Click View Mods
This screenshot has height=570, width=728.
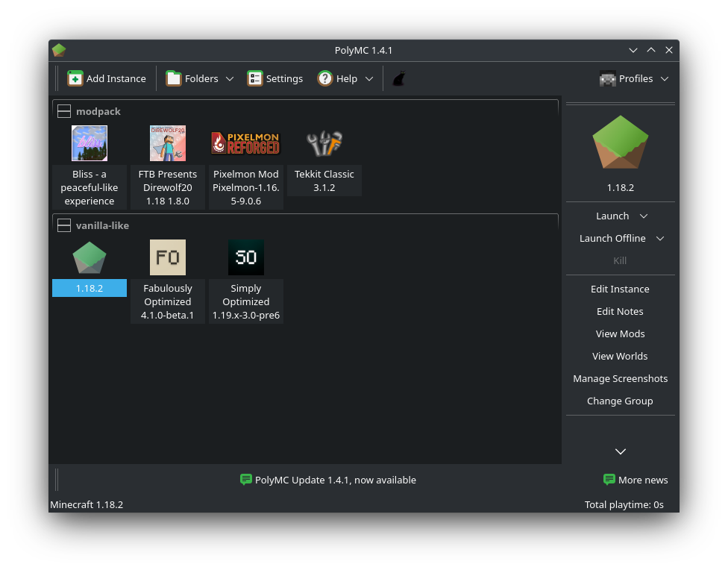620,333
